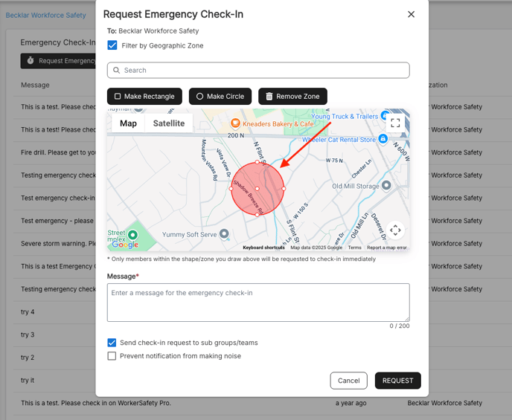Uncheck Filter by Geographic Zone
The image size is (512, 420).
tap(112, 45)
